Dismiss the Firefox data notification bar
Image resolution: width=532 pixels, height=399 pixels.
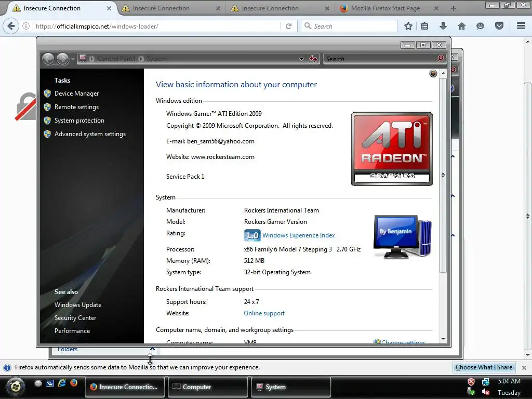(524, 367)
